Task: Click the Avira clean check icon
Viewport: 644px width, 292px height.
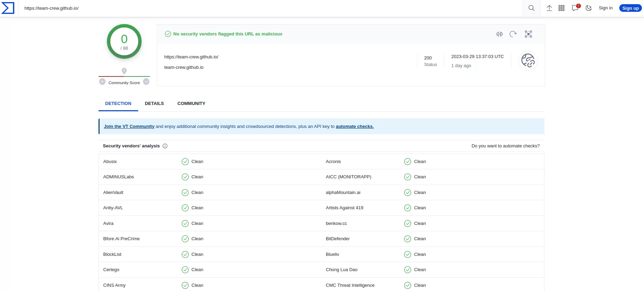Action: (x=185, y=224)
